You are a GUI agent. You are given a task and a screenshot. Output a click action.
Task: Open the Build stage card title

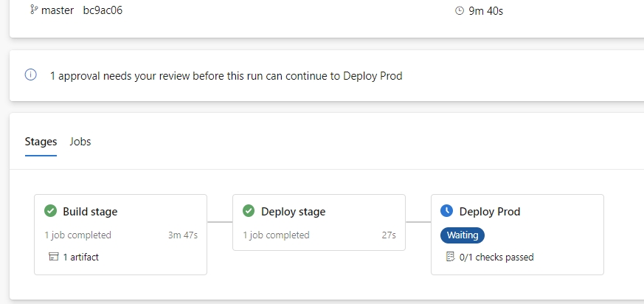click(x=90, y=212)
